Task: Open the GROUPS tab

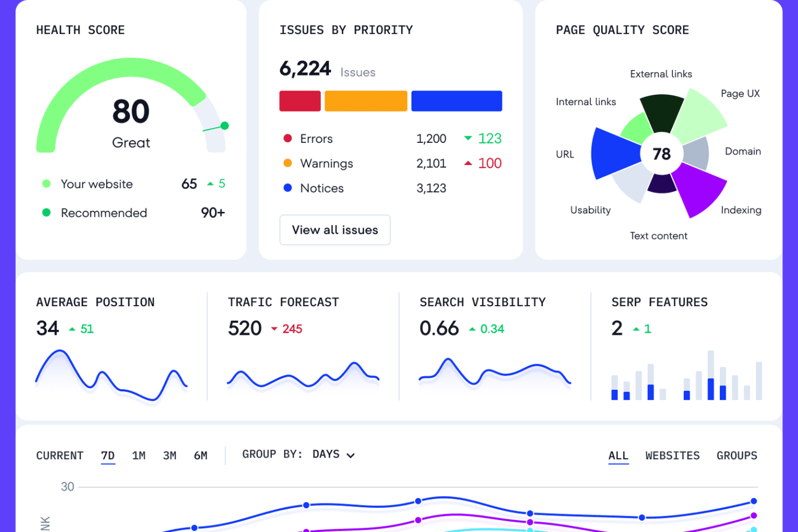Action: [x=737, y=455]
